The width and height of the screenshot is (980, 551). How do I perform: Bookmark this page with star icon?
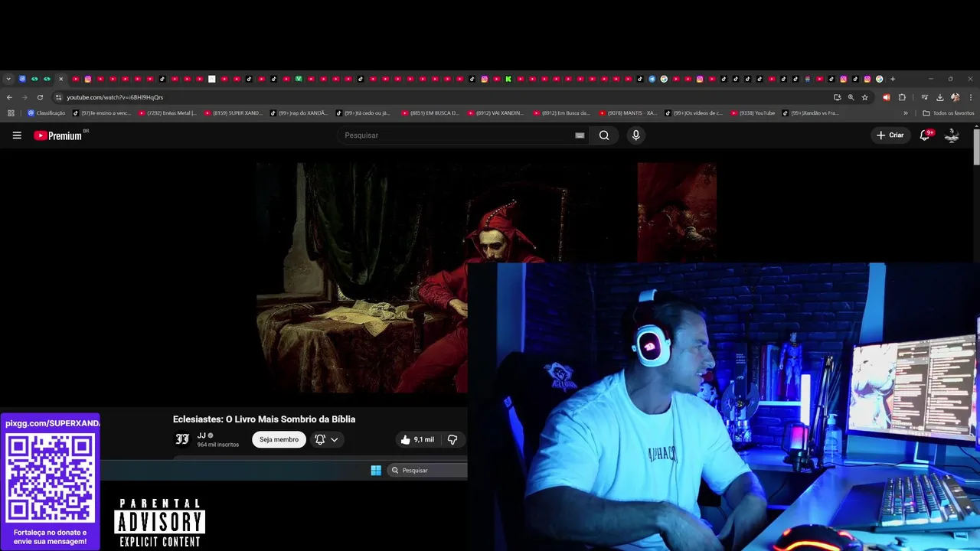click(865, 97)
